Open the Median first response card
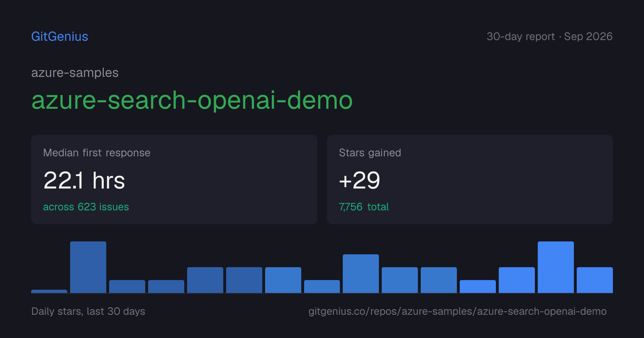The width and height of the screenshot is (644, 338). point(174,180)
